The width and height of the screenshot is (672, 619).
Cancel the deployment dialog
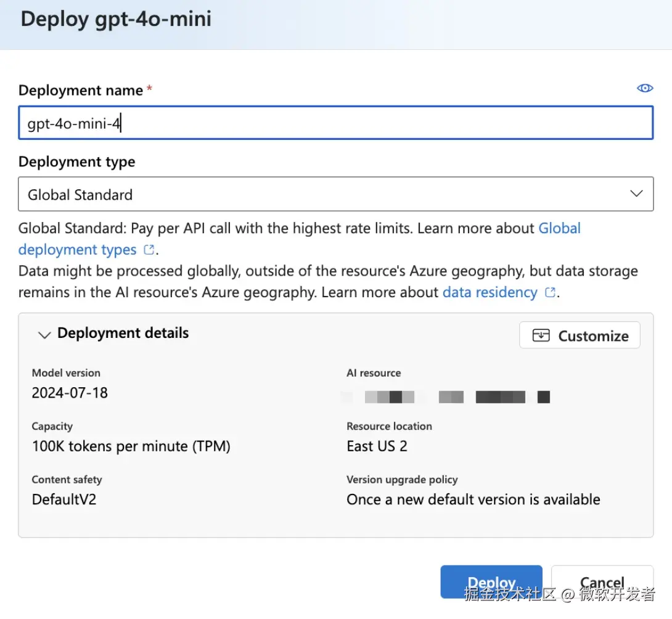602,582
